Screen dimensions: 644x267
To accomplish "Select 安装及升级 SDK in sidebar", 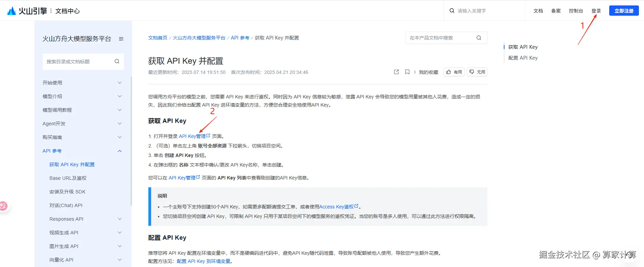I will coord(68,192).
